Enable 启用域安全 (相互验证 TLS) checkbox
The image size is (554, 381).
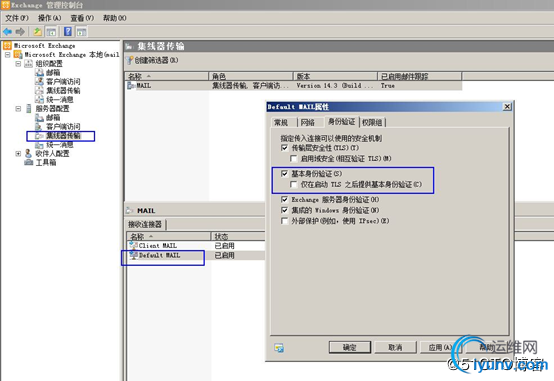(x=293, y=159)
